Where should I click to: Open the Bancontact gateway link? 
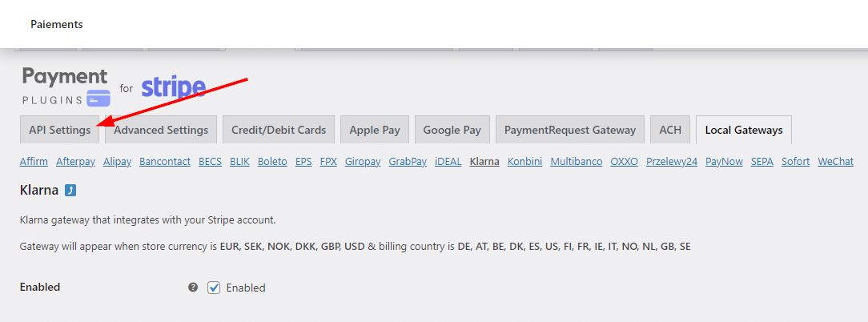165,162
